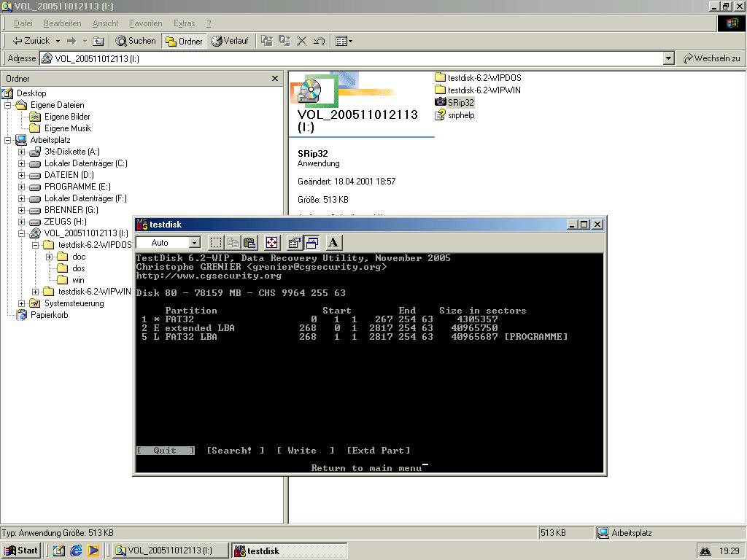The height and width of the screenshot is (560, 747).
Task: Click the Mark (select) icon in testdisk toolbar
Action: pos(216,243)
